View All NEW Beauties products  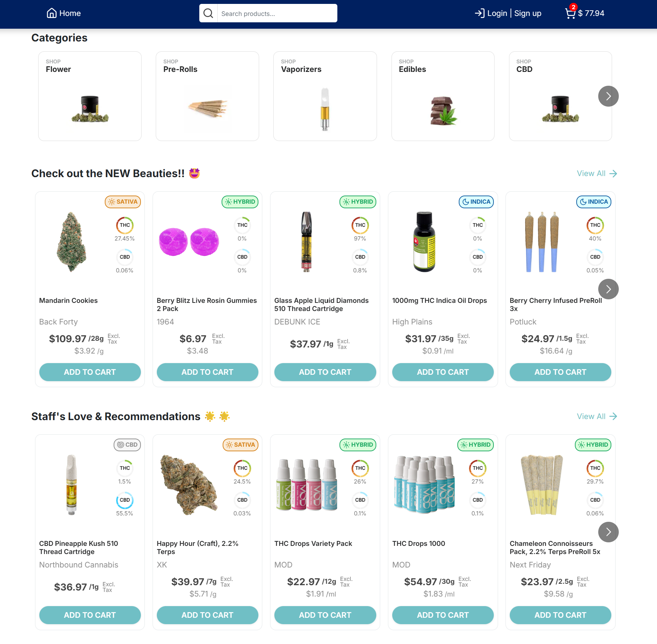pos(597,174)
